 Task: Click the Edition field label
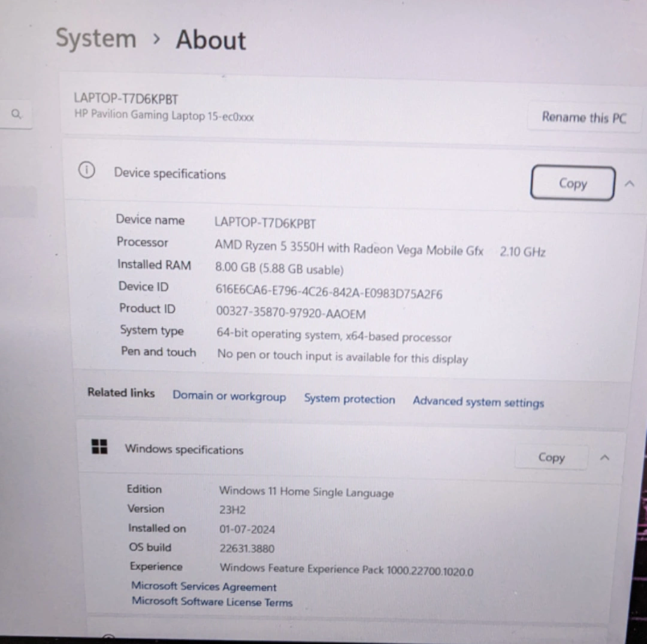click(144, 489)
